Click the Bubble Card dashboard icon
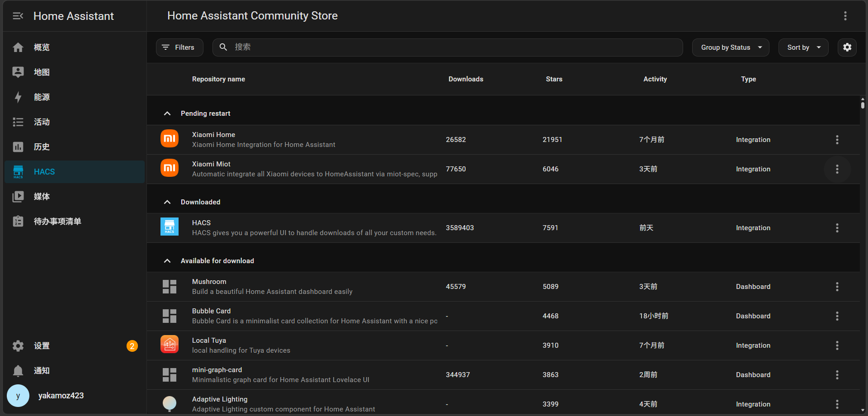Viewport: 868px width, 416px height. click(x=170, y=316)
